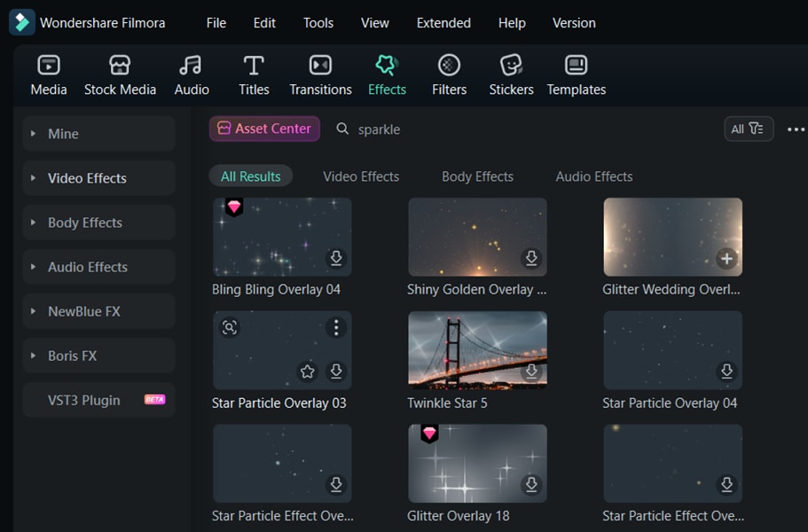Image resolution: width=808 pixels, height=532 pixels.
Task: Favorite Star Particle Overlay 03 with star
Action: (308, 371)
